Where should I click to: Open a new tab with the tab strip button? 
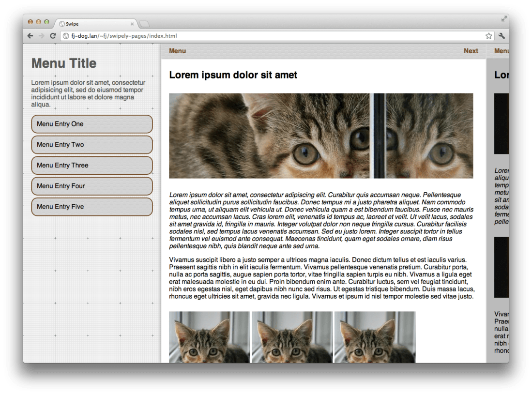coord(144,23)
